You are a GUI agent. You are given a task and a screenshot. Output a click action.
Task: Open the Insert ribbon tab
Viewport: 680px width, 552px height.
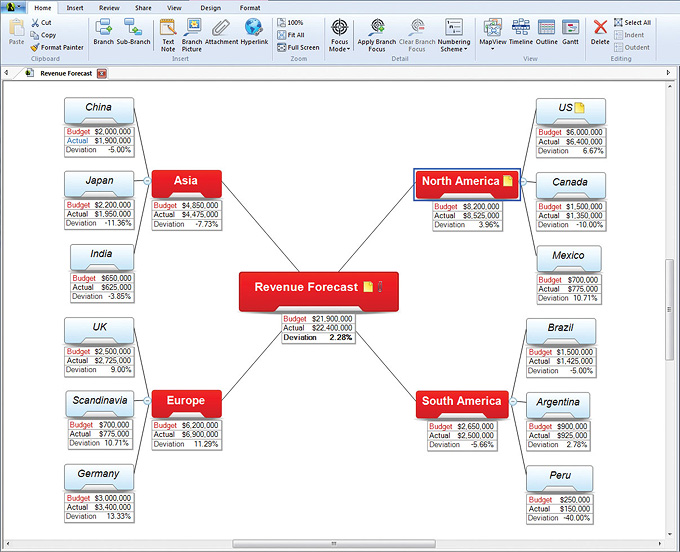tap(75, 8)
